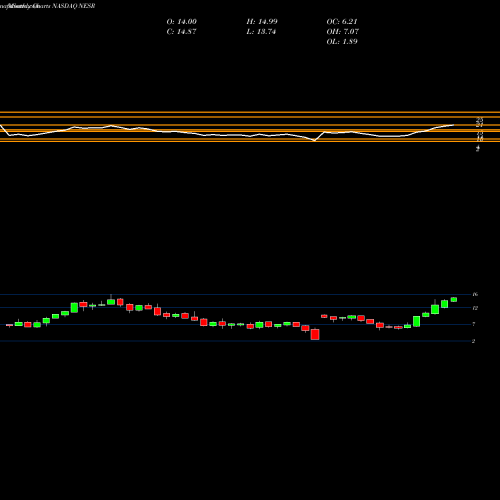Click the OH: 7.07 value
500x500 pixels.
(x=343, y=32)
